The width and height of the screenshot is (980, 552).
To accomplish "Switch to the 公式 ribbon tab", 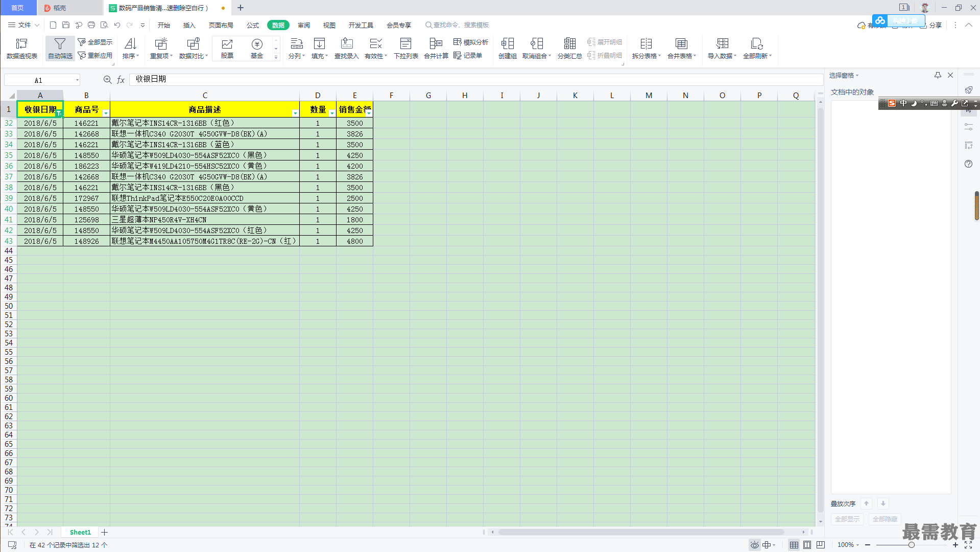I will pyautogui.click(x=253, y=25).
